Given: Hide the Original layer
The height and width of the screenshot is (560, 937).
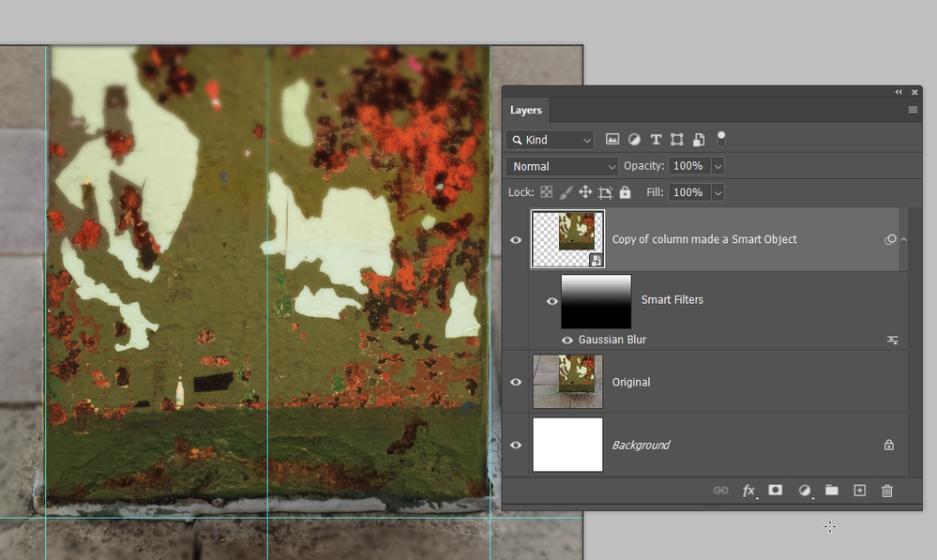Looking at the screenshot, I should point(516,382).
